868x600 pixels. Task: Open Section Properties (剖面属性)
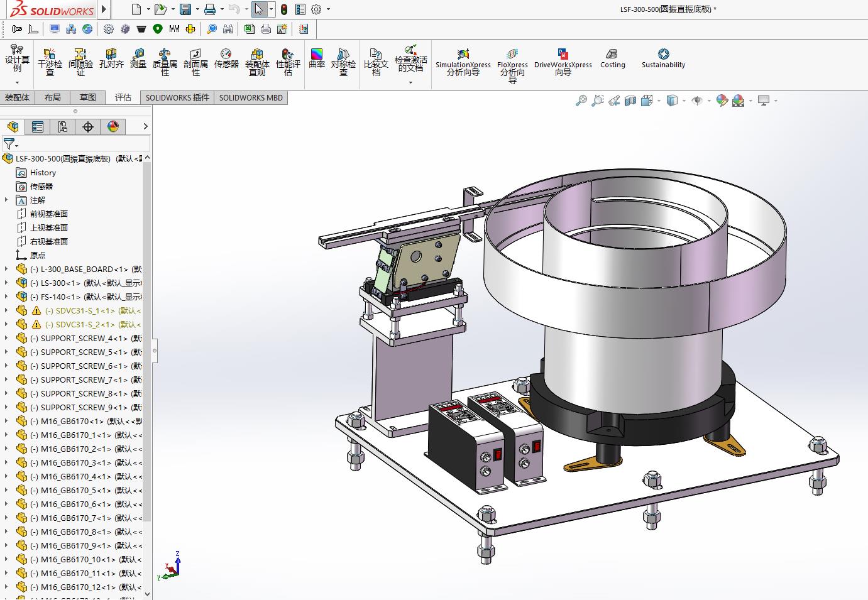(195, 62)
